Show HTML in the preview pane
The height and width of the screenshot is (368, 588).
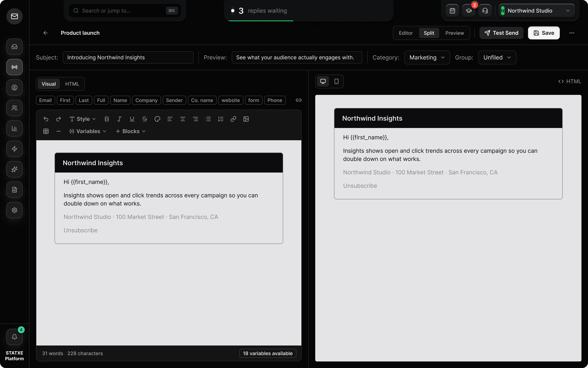point(570,81)
